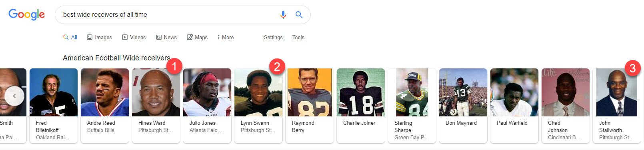Open the Settings menu
Image resolution: width=644 pixels, height=150 pixels.
coord(273,37)
